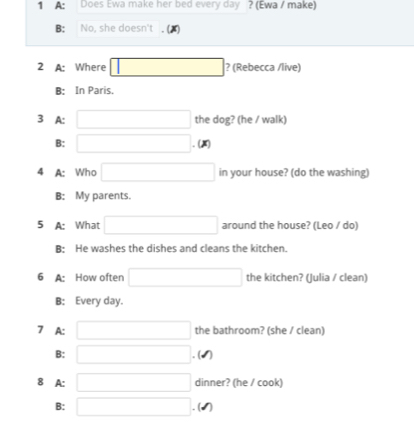Click the check mark beside question 8 B field
The height and width of the screenshot is (422, 414).
coord(205,407)
